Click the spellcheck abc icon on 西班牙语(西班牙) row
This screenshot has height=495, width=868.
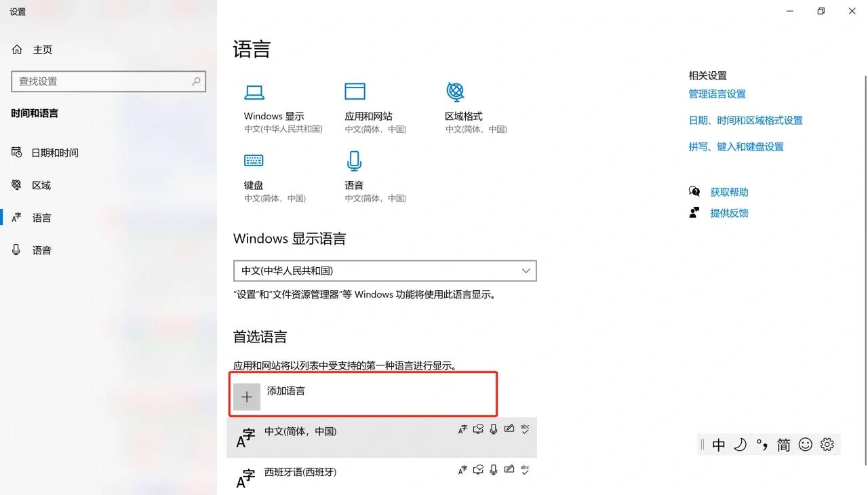525,469
